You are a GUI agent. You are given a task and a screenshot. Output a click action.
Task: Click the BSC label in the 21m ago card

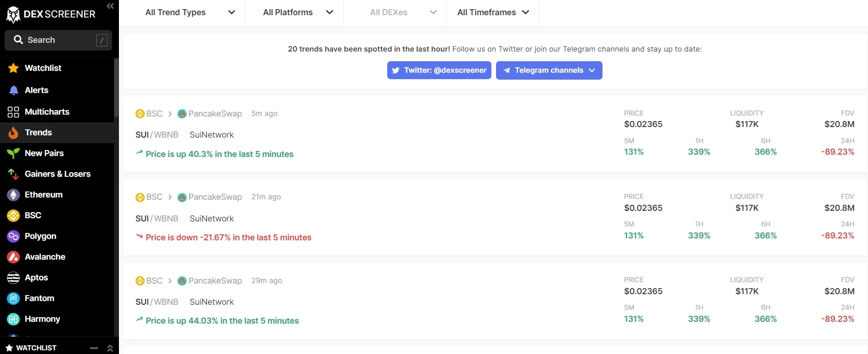pyautogui.click(x=154, y=197)
